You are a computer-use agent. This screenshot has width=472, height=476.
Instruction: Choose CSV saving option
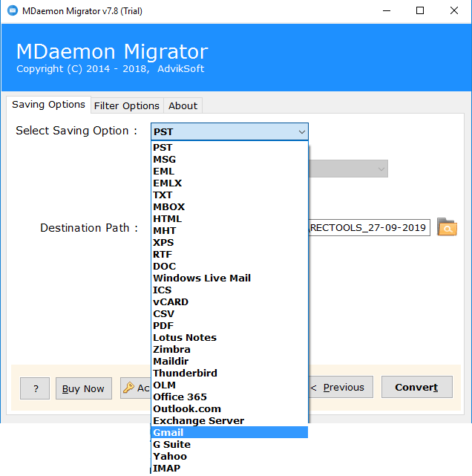229,313
